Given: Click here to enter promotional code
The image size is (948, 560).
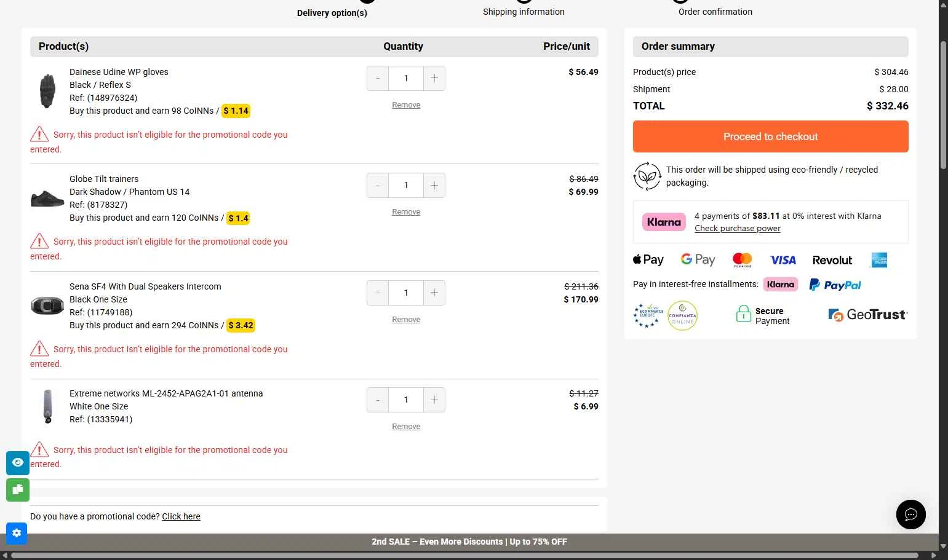Looking at the screenshot, I should [181, 516].
